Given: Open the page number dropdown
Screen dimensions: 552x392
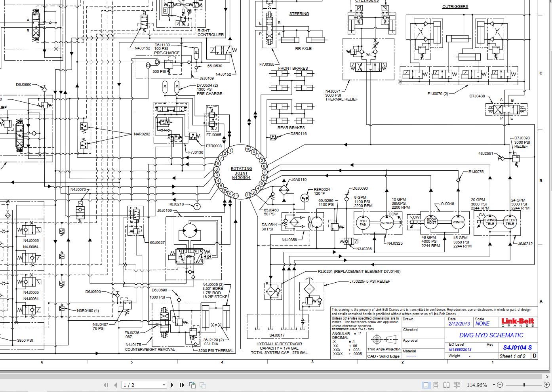Looking at the screenshot, I should point(164,385).
